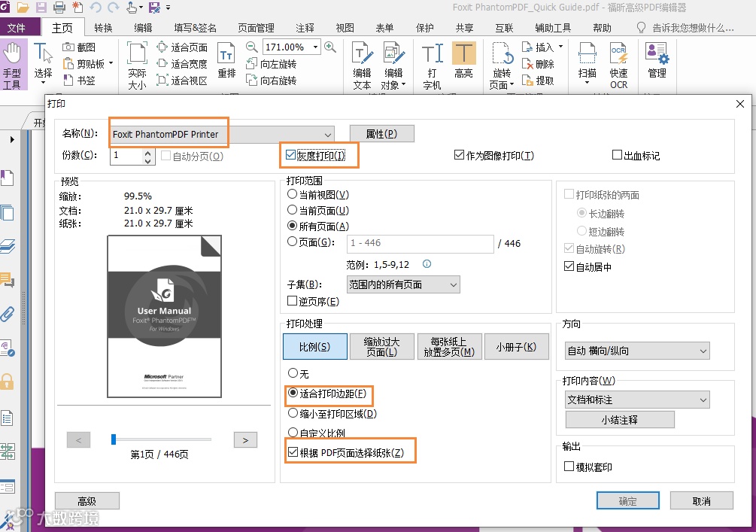Open the security lock side panel
This screenshot has width=756, height=532.
[7, 382]
